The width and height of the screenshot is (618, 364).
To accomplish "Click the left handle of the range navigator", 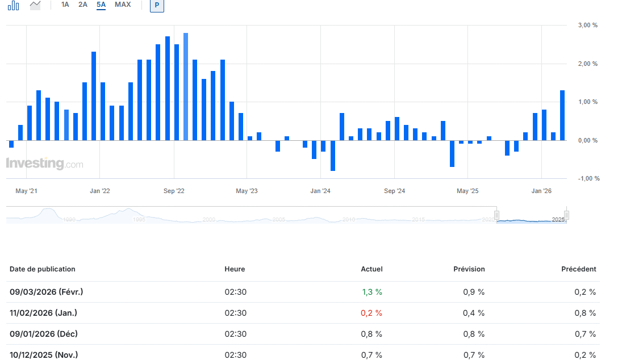I will click(x=496, y=215).
